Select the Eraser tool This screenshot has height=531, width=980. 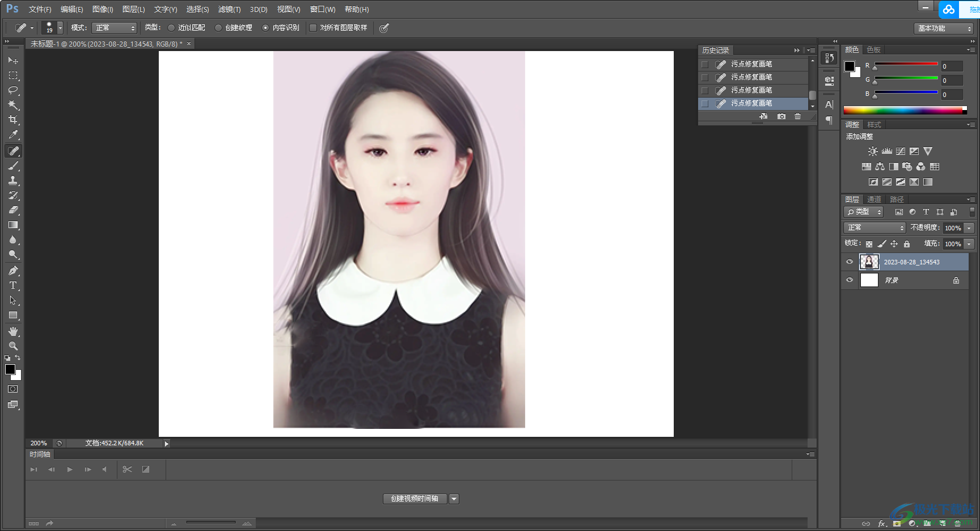pyautogui.click(x=13, y=210)
